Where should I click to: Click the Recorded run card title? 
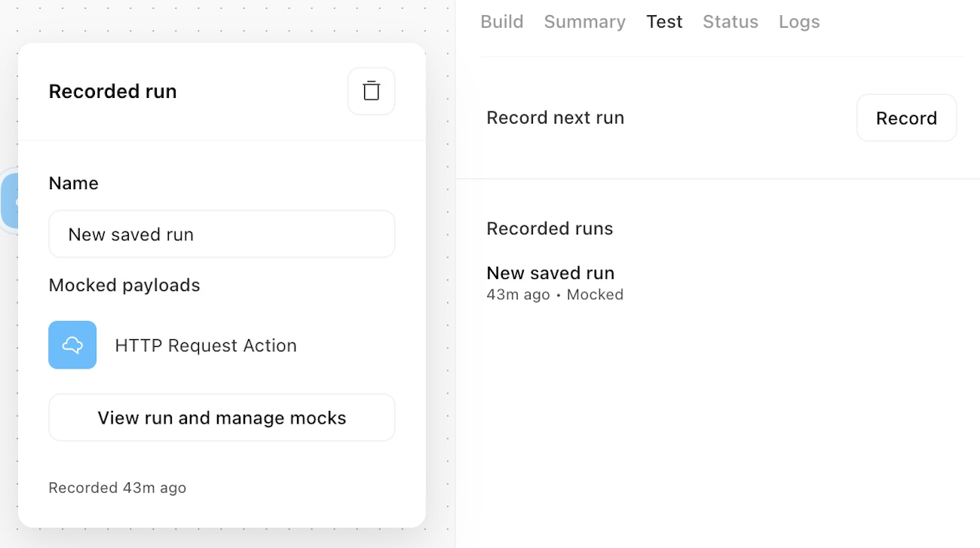pyautogui.click(x=112, y=91)
